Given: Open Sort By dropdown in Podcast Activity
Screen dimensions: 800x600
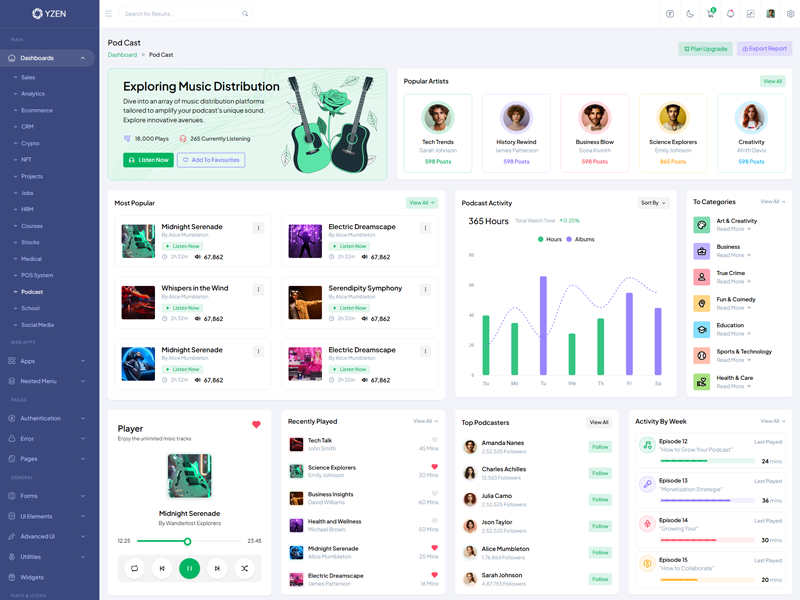Looking at the screenshot, I should coord(653,203).
